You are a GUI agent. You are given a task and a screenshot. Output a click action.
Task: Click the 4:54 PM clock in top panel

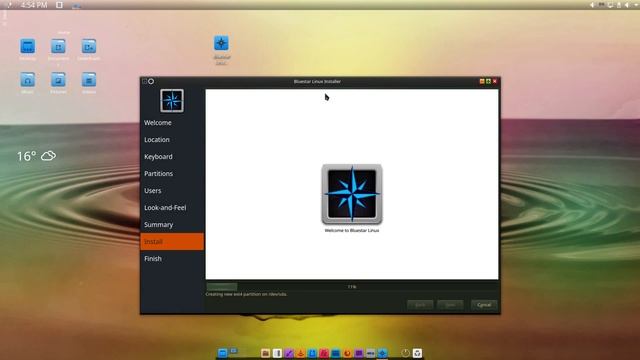(x=33, y=5)
